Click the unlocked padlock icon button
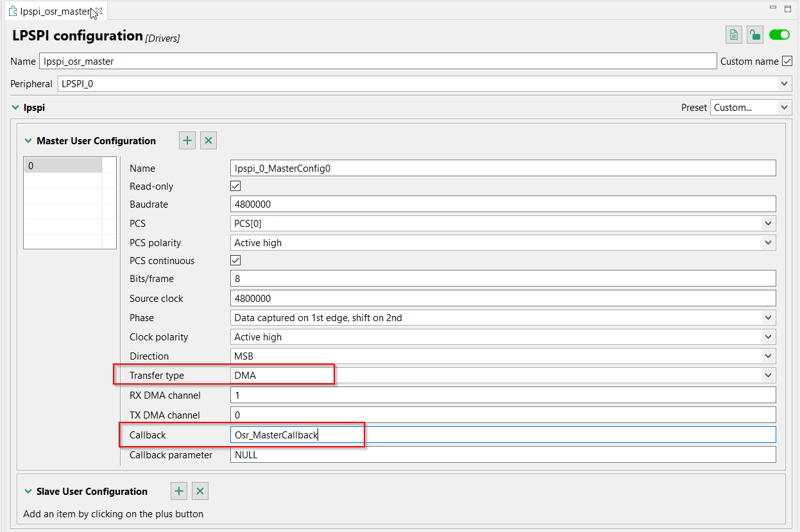This screenshot has width=800, height=532. tap(755, 35)
